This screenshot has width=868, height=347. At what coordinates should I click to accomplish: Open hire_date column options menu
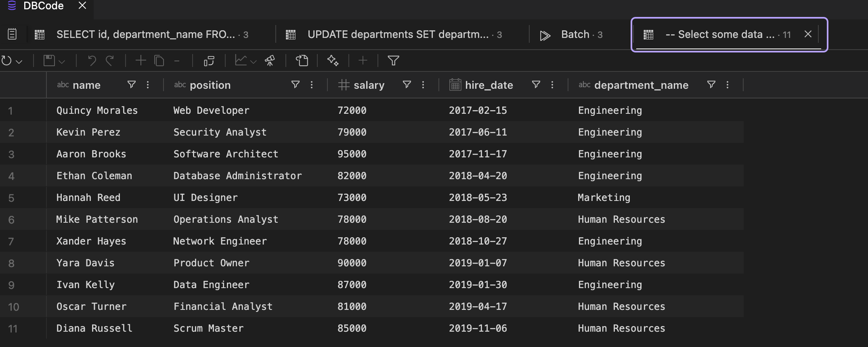[x=552, y=85]
